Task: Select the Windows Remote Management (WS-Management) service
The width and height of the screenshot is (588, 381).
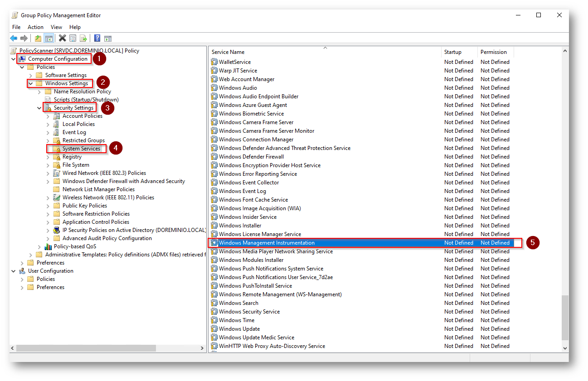Action: click(280, 294)
